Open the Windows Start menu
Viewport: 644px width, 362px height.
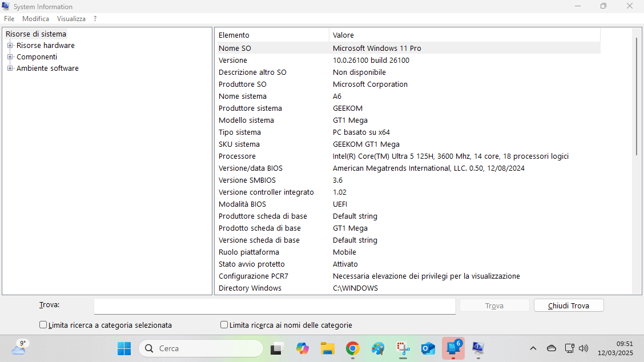[124, 348]
